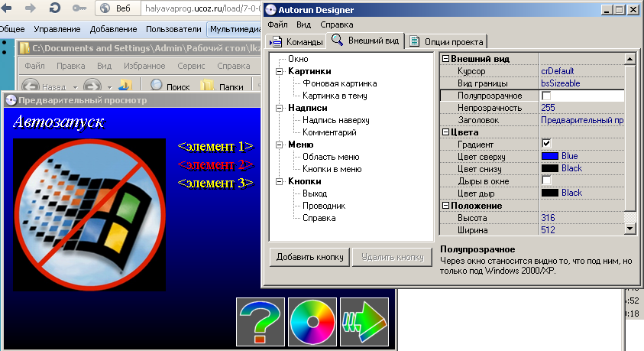Screen dimensions: 644x351
Task: Click the red <элемент 2> menu item
Action: pyautogui.click(x=215, y=165)
